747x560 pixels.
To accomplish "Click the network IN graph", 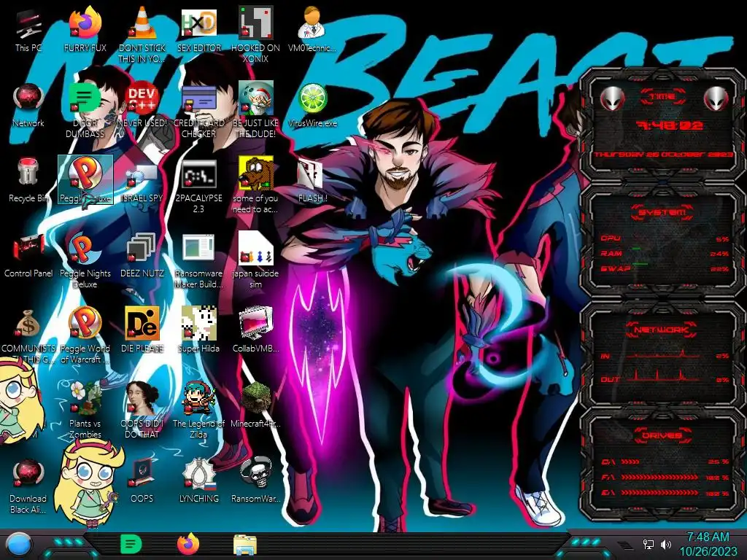I will (x=665, y=355).
